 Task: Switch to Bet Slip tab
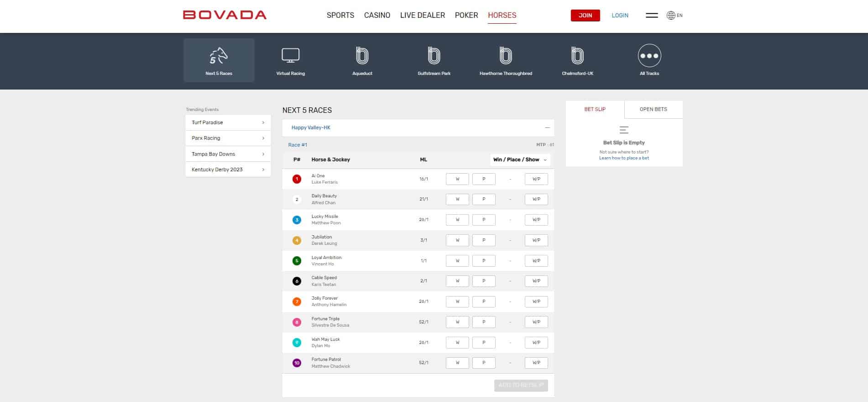(595, 109)
